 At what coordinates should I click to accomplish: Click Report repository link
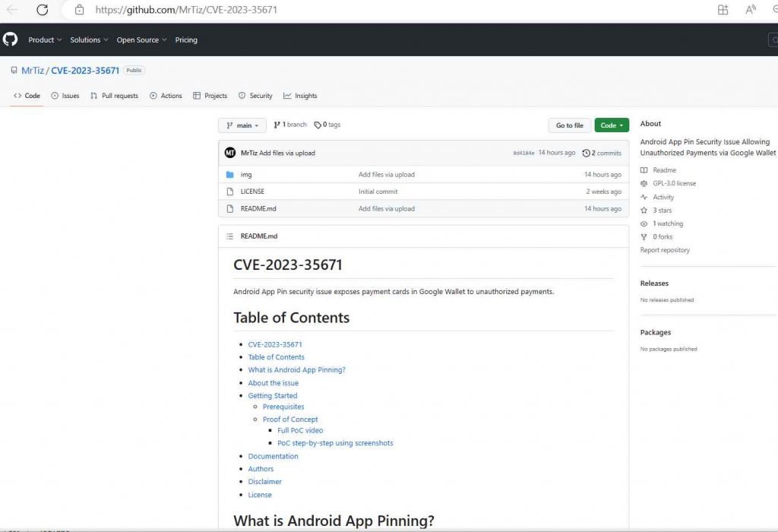(x=665, y=250)
